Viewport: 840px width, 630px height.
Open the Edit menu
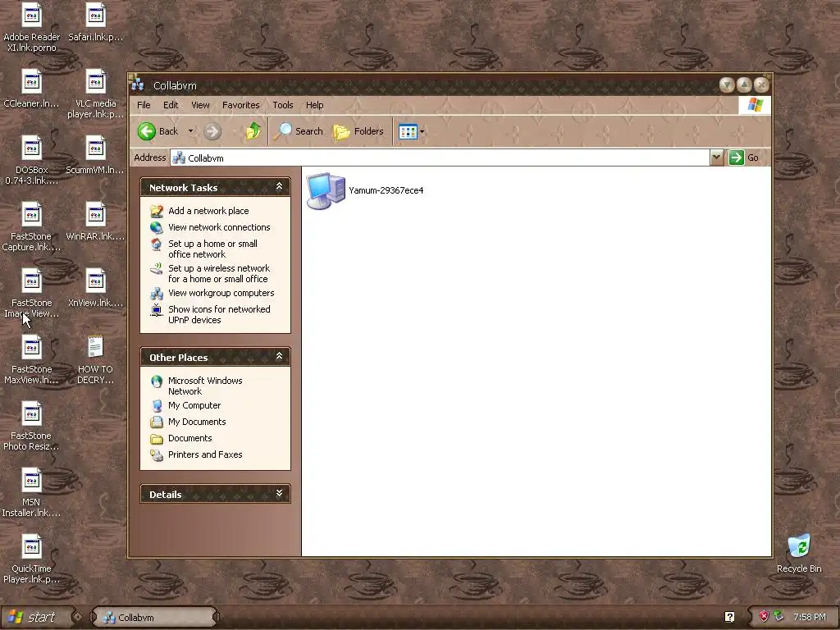[171, 105]
